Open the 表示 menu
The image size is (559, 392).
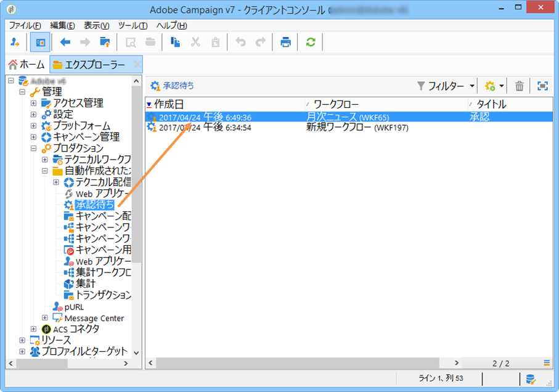click(96, 26)
